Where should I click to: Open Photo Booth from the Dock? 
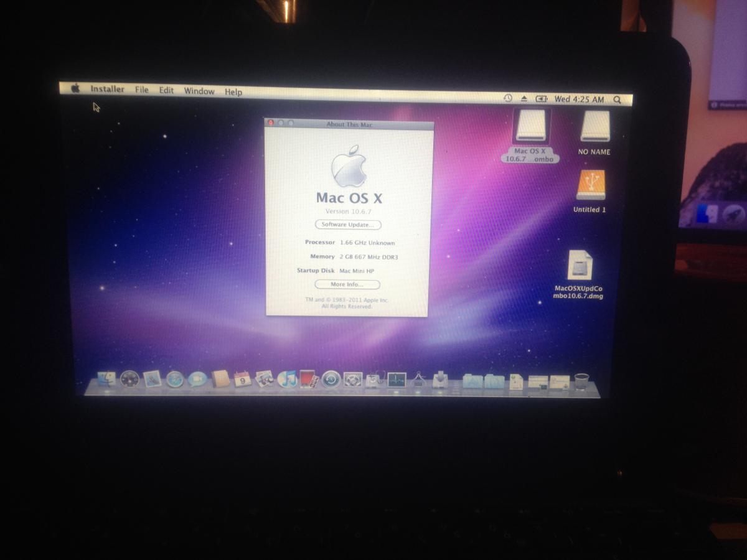[308, 379]
